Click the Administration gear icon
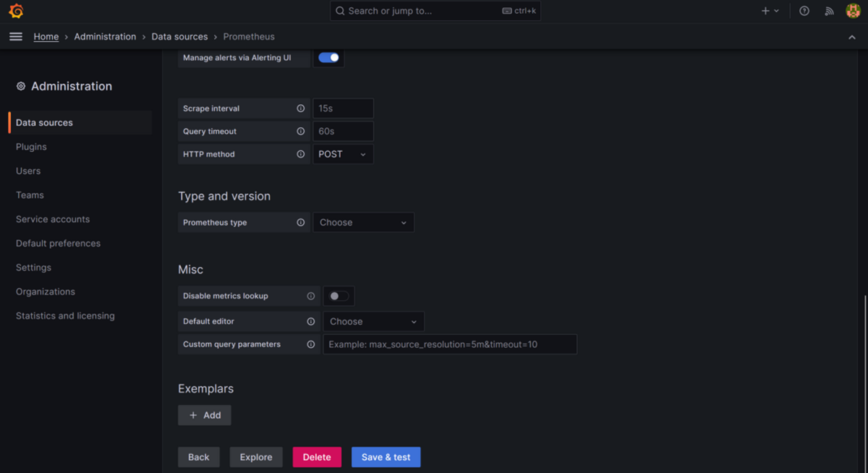 (x=21, y=86)
